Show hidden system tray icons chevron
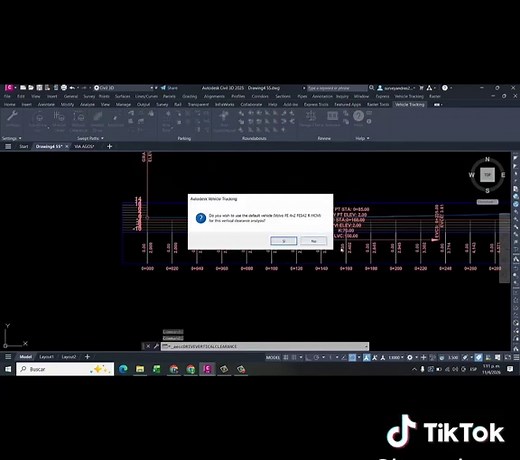Viewport: 520px width, 460px height. pyautogui.click(x=414, y=369)
